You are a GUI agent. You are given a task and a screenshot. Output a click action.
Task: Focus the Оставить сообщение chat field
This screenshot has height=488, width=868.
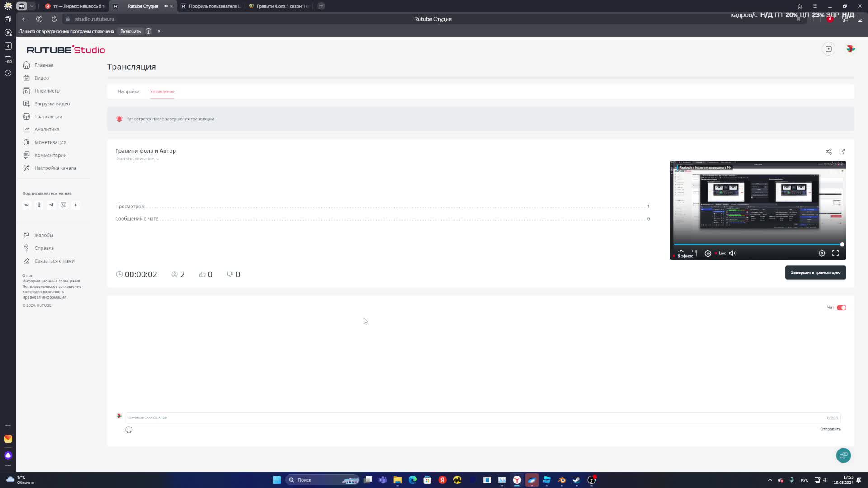[x=475, y=418]
